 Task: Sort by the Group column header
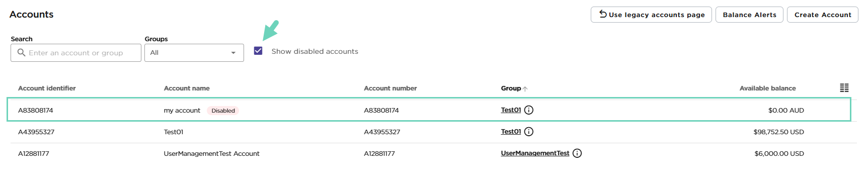click(x=511, y=88)
